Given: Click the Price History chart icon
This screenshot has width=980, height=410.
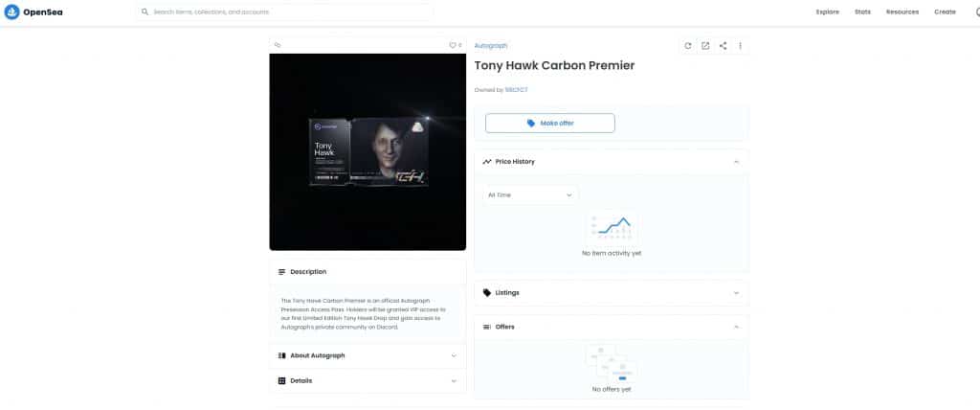Looking at the screenshot, I should (x=487, y=162).
